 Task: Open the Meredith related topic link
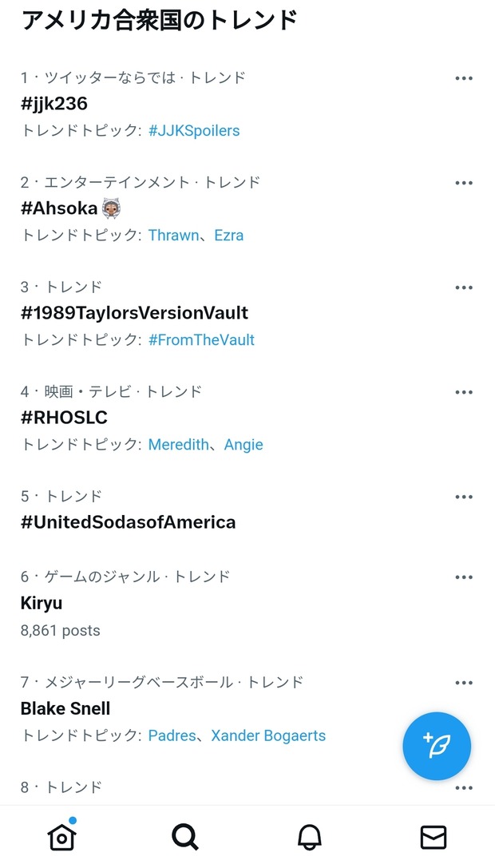pos(177,444)
